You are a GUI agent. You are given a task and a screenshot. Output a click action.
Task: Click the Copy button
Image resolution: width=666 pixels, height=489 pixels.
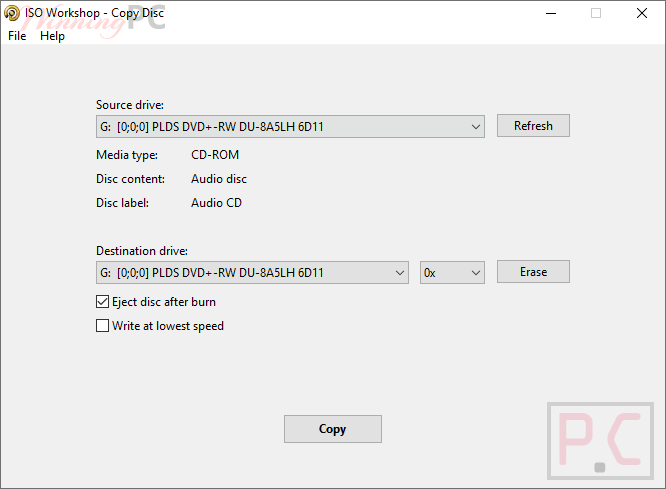point(333,429)
